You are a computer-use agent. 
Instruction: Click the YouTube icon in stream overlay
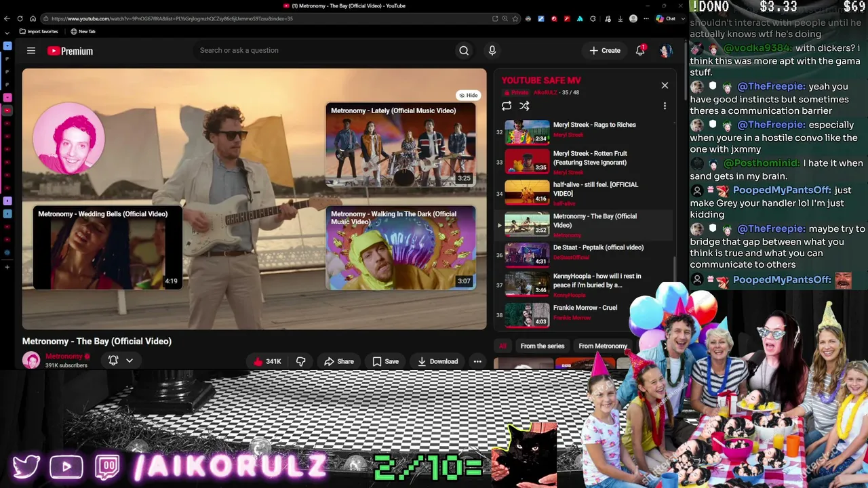coord(66,467)
